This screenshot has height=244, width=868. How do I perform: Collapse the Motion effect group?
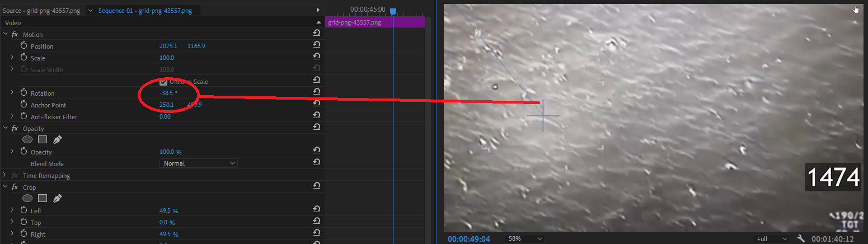pyautogui.click(x=5, y=34)
